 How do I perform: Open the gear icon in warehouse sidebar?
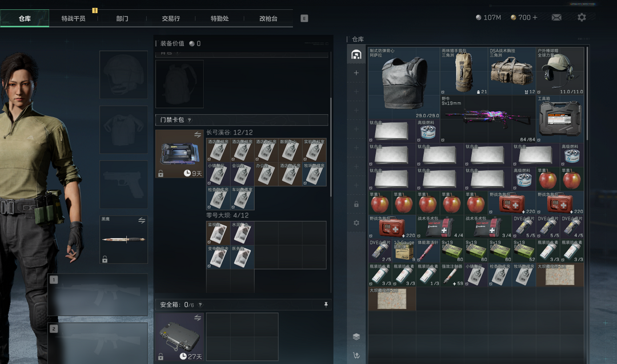tap(356, 223)
